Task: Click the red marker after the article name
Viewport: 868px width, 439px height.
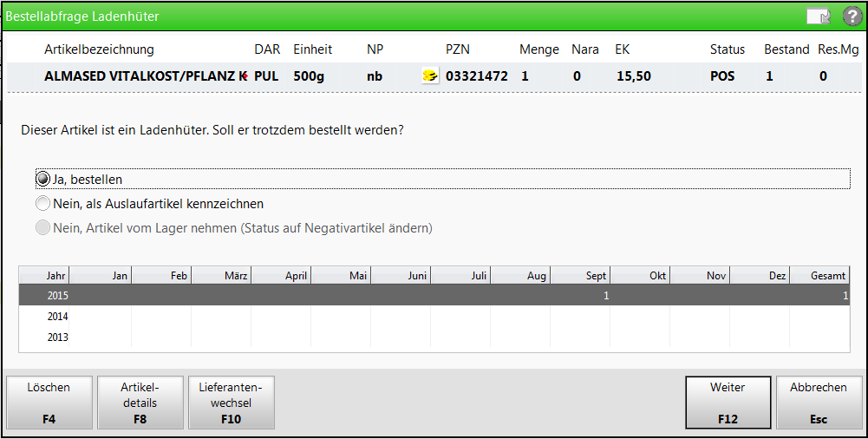Action: coord(245,76)
